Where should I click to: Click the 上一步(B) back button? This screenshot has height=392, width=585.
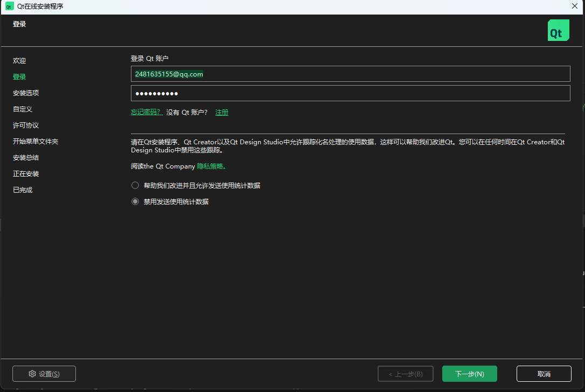[x=406, y=374]
